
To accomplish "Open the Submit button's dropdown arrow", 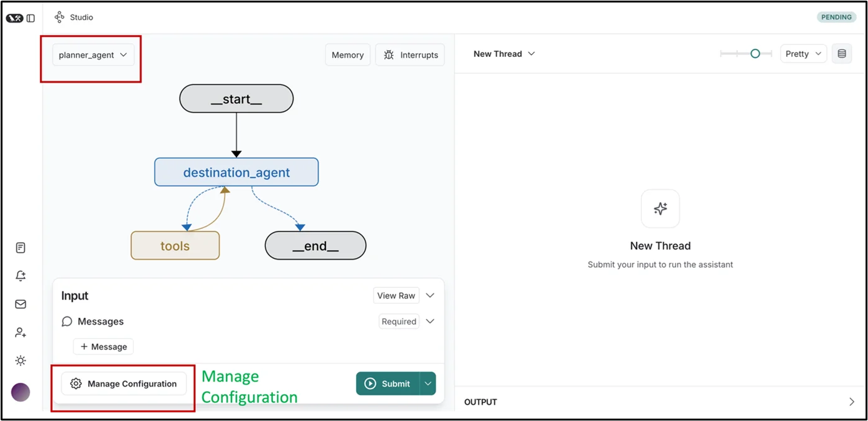I will (428, 383).
